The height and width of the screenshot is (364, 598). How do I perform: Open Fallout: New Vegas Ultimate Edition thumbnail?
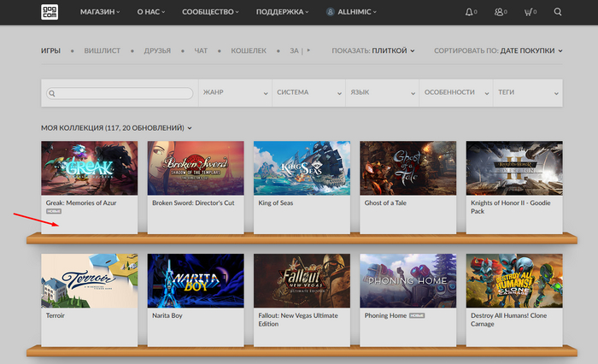pyautogui.click(x=302, y=281)
